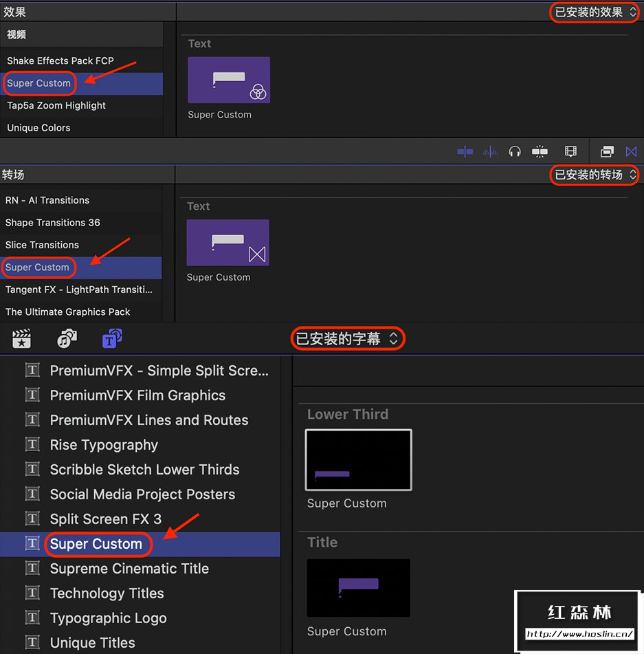Select Scribble Sketch Lower Thirds
The image size is (644, 654).
point(140,470)
